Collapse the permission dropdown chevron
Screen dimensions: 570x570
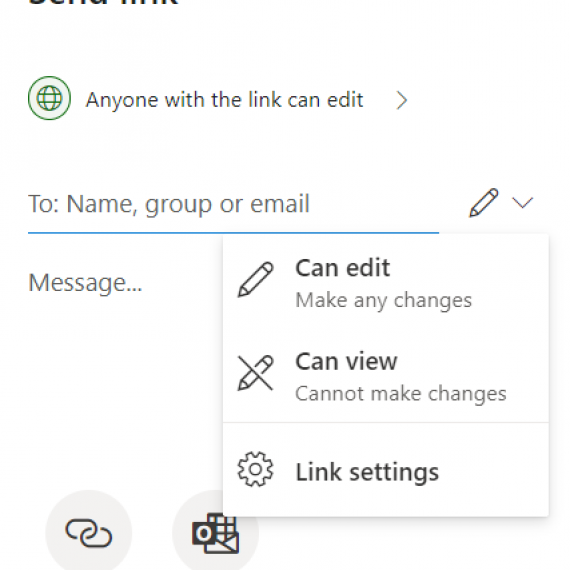522,203
